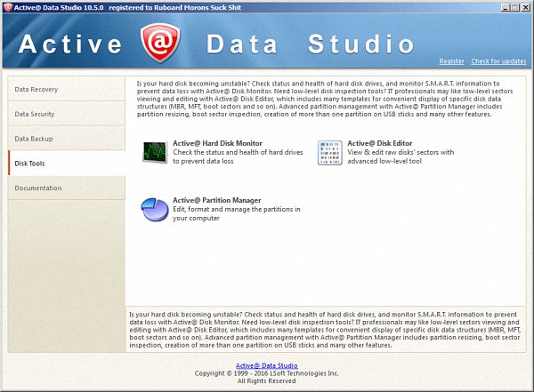Click "Check the status and health" description
Image resolution: width=534 pixels, height=392 pixels.
[238, 156]
